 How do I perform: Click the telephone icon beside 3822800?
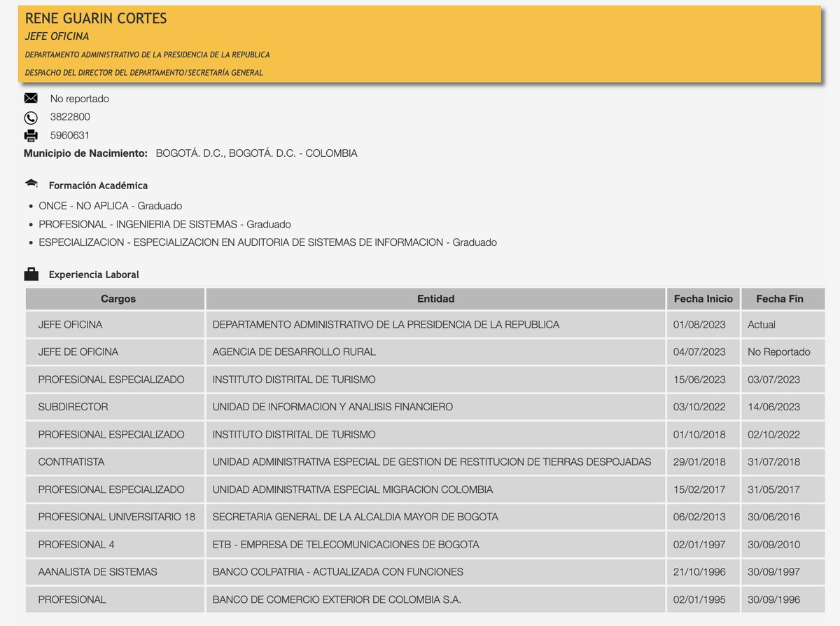pos(31,118)
